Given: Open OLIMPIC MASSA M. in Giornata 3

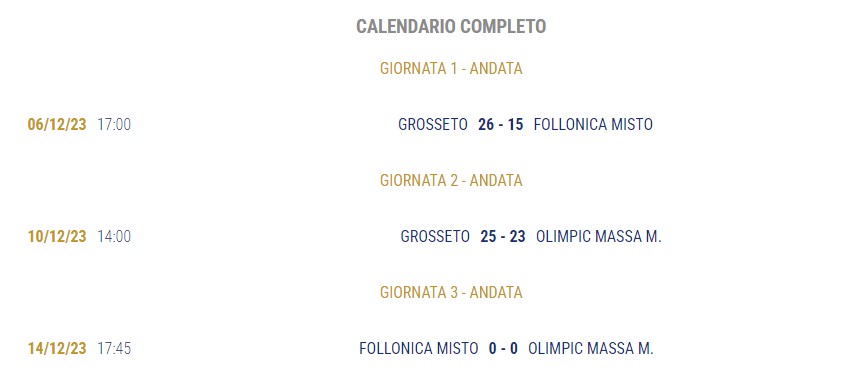Looking at the screenshot, I should tap(591, 348).
